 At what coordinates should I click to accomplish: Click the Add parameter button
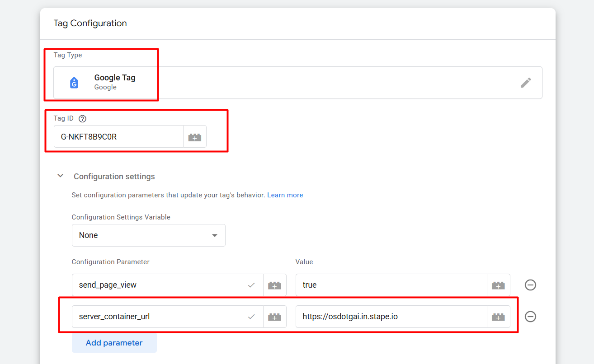(114, 343)
